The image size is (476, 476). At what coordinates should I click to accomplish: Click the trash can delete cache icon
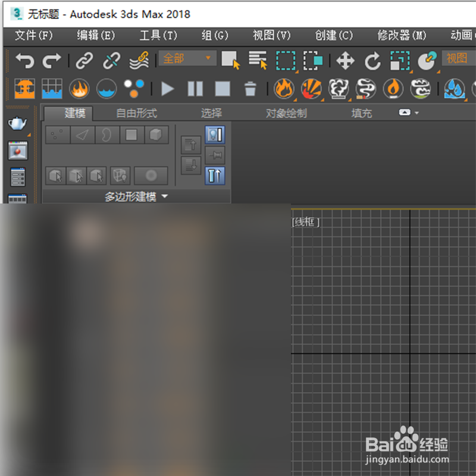250,89
